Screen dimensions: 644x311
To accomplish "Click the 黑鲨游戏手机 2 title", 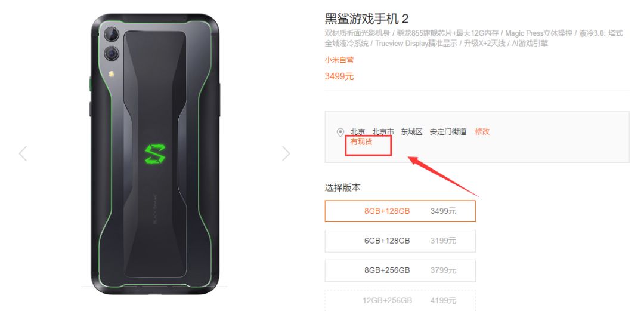I will tap(366, 19).
